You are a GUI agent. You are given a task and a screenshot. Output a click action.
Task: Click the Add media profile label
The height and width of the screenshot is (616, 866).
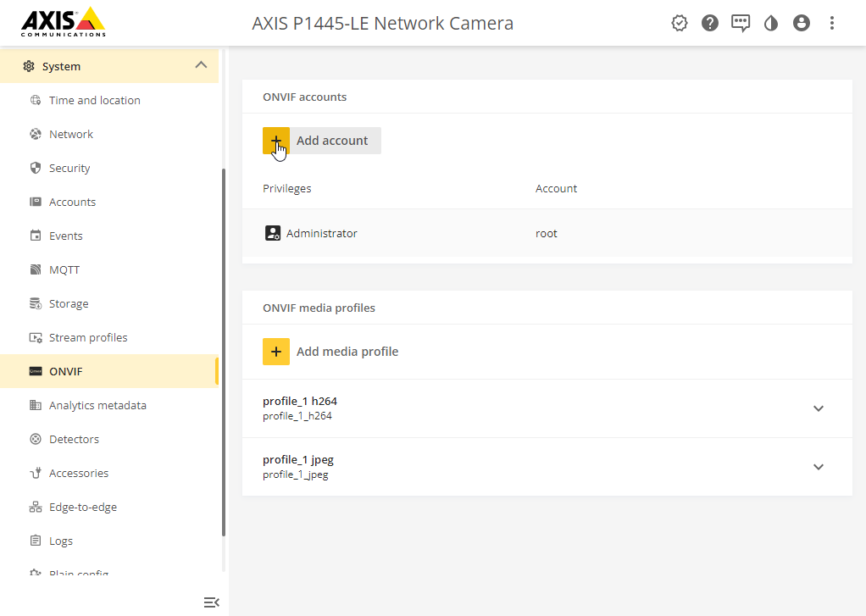[347, 352]
